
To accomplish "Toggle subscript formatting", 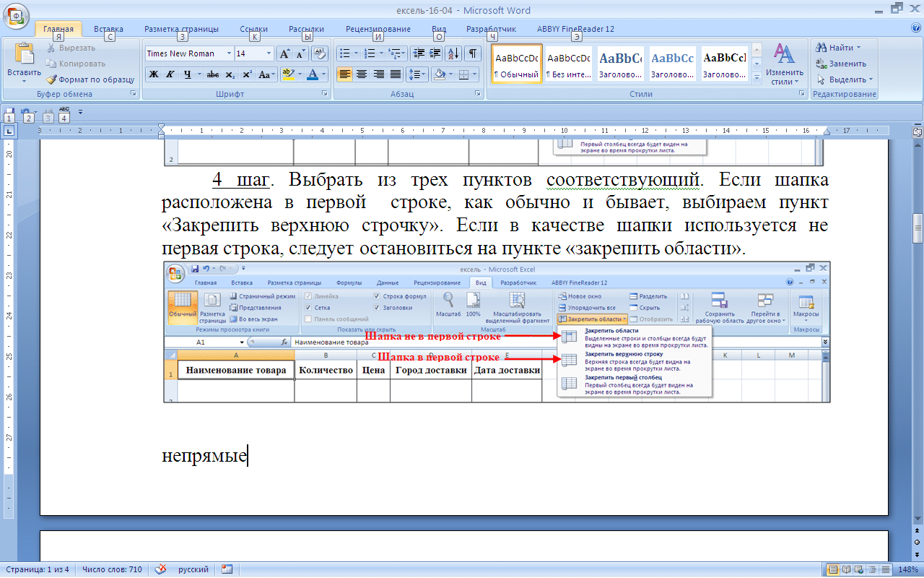I will click(x=230, y=74).
